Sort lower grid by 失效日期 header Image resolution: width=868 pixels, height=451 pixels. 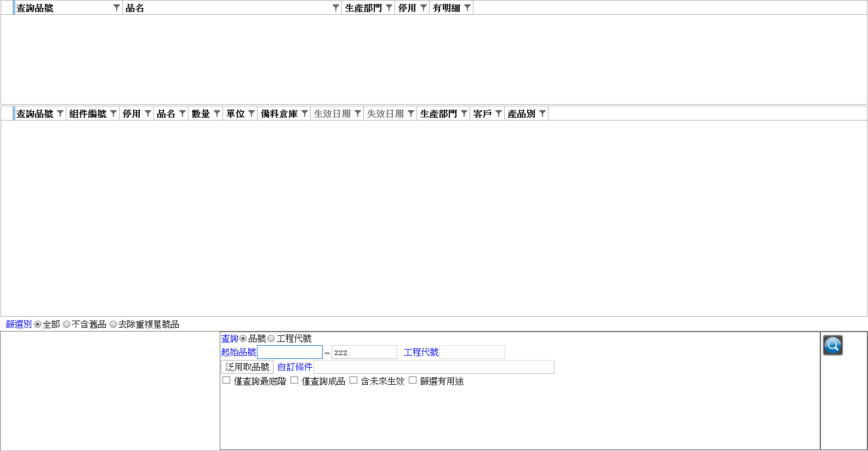[385, 114]
